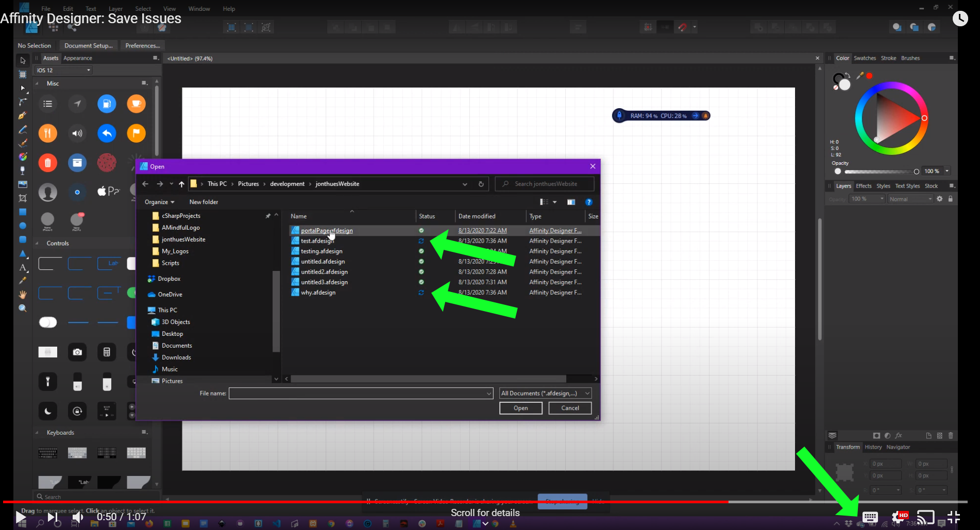
Task: Show the preview pane in Open dialog
Action: coord(571,202)
